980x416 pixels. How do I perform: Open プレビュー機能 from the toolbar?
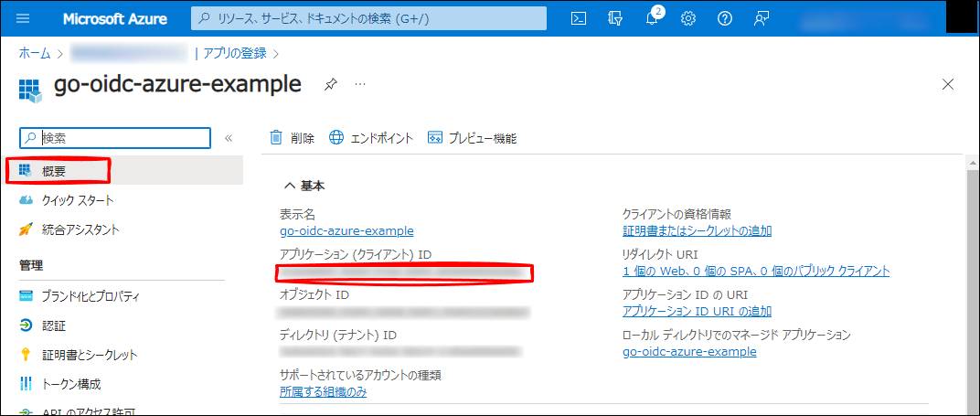pos(472,138)
